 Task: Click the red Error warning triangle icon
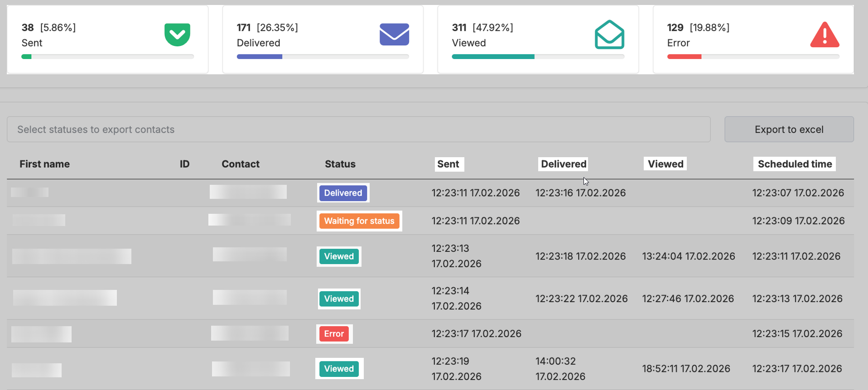[825, 35]
